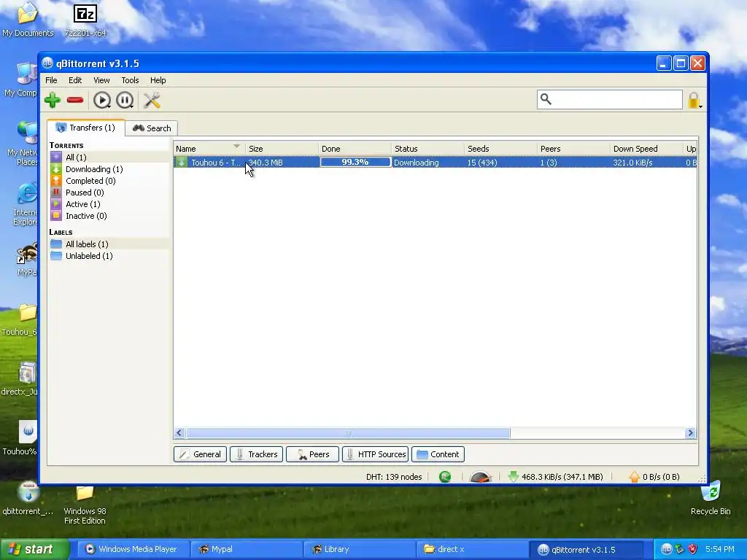
Task: Sort by the Down Speed column header
Action: (x=646, y=149)
